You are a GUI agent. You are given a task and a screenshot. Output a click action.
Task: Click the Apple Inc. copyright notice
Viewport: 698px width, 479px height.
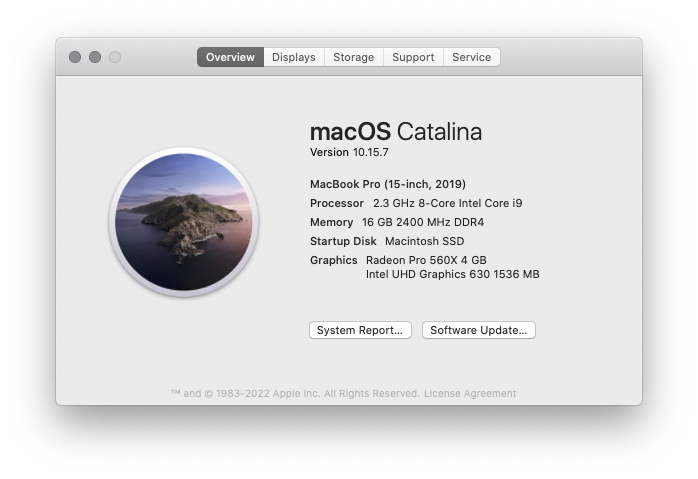(296, 394)
